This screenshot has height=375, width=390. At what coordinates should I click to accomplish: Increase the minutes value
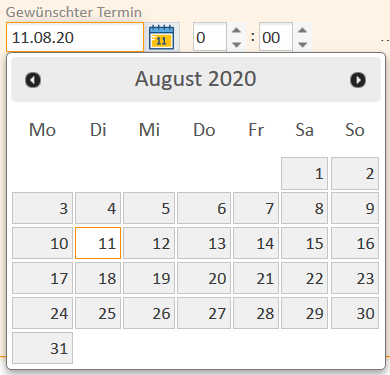(302, 31)
